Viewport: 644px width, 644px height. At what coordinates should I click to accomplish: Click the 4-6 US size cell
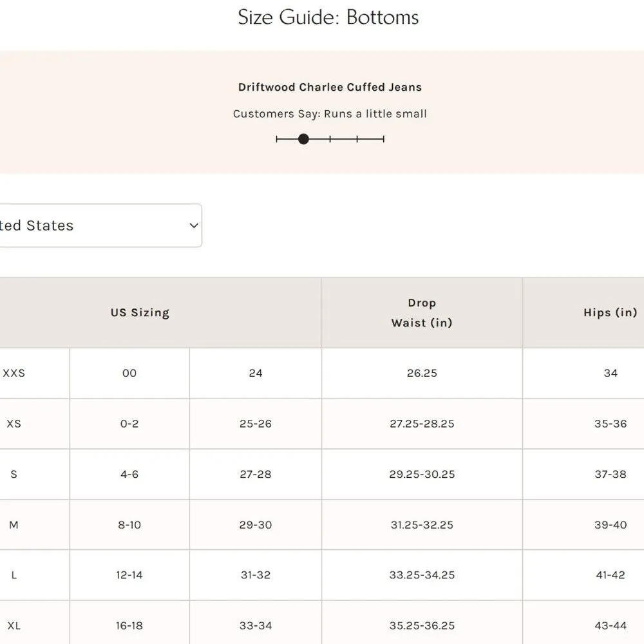(x=129, y=474)
